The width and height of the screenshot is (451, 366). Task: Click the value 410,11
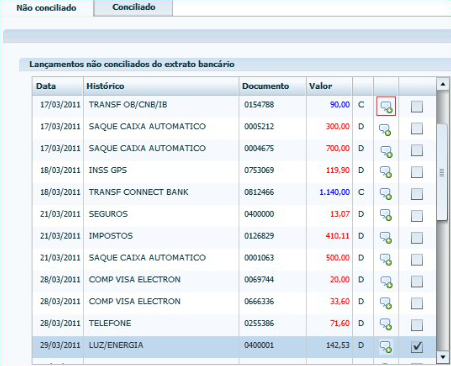[x=338, y=236]
